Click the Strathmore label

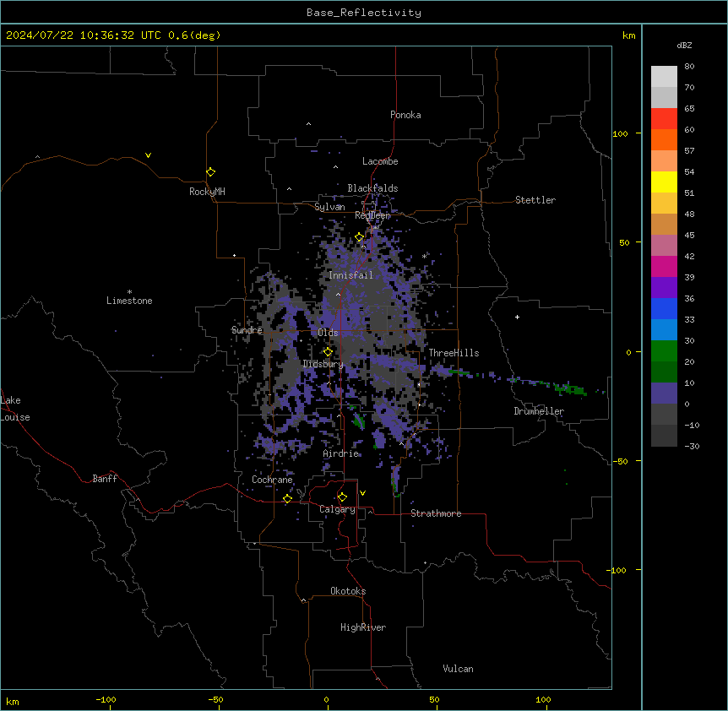coord(436,513)
